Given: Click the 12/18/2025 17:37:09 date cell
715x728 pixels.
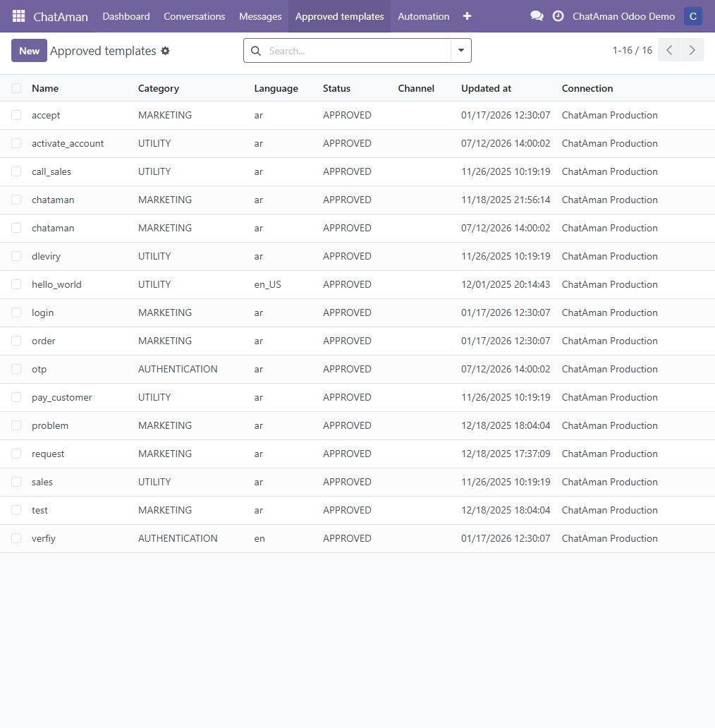Looking at the screenshot, I should click(506, 454).
